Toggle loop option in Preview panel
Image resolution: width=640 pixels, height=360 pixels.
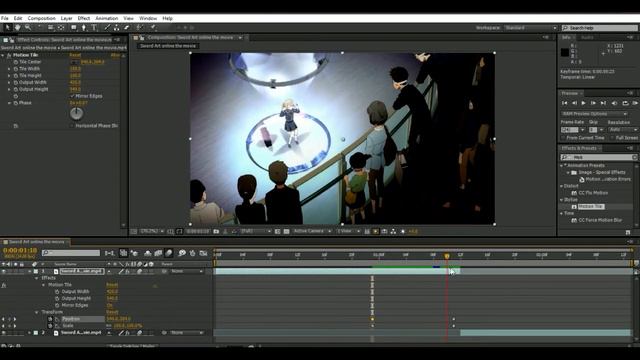(x=625, y=103)
